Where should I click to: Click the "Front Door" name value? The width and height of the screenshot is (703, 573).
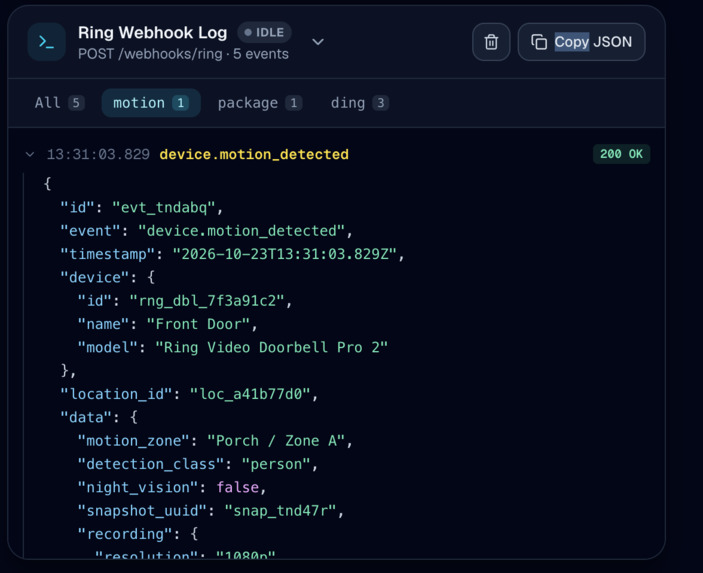[198, 324]
